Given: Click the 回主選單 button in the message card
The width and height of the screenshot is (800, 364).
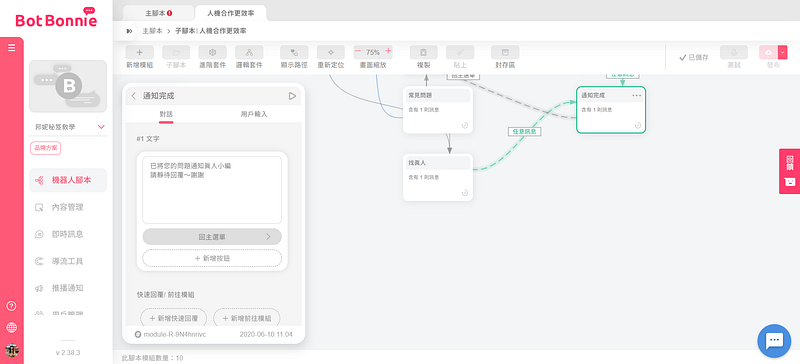Looking at the screenshot, I should pyautogui.click(x=212, y=237).
